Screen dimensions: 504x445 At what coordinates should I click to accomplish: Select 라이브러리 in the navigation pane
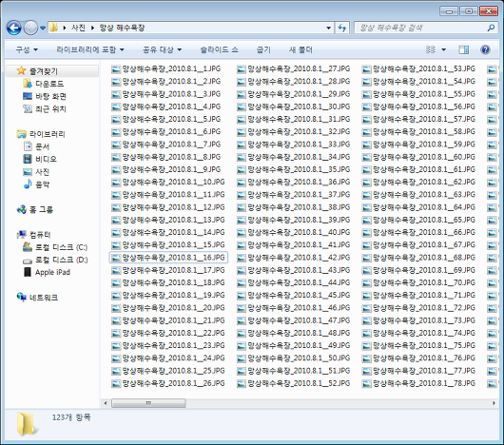(47, 134)
